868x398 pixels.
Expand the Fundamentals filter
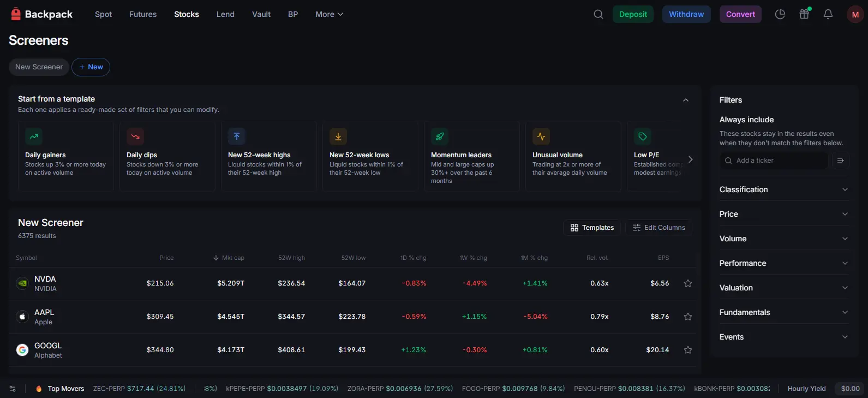[x=784, y=312]
